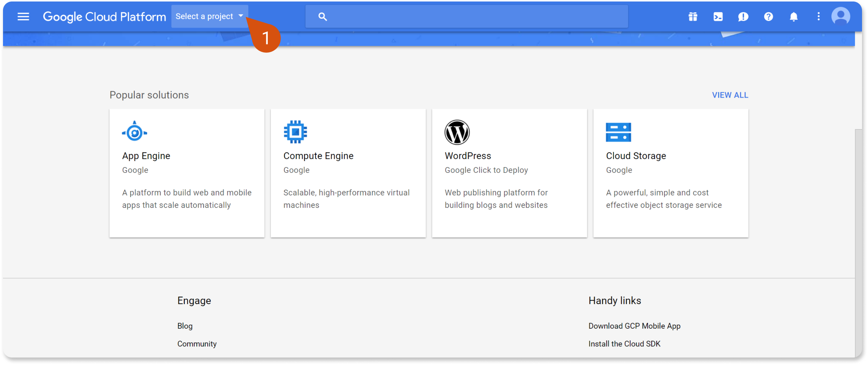Expand the Select a project dropdown
868x365 pixels.
point(209,16)
